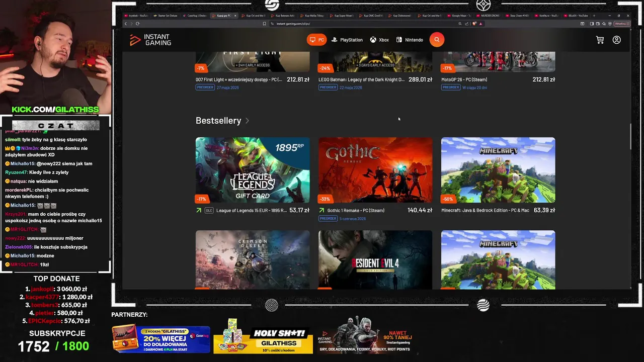This screenshot has height=362, width=644.
Task: Open the orange search button
Action: coord(437,40)
